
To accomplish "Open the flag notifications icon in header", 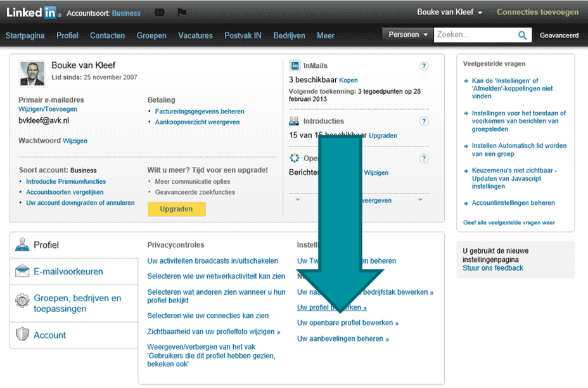I will click(182, 13).
